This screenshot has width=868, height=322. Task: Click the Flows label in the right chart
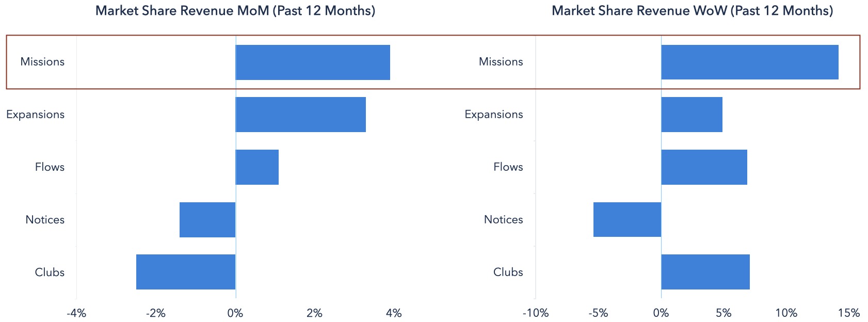pos(508,167)
